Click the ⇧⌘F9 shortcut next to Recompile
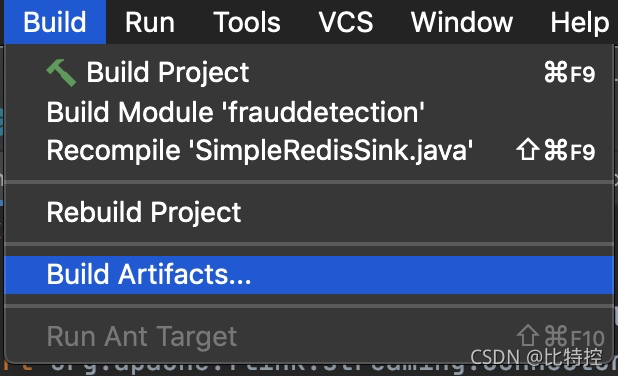 point(555,151)
